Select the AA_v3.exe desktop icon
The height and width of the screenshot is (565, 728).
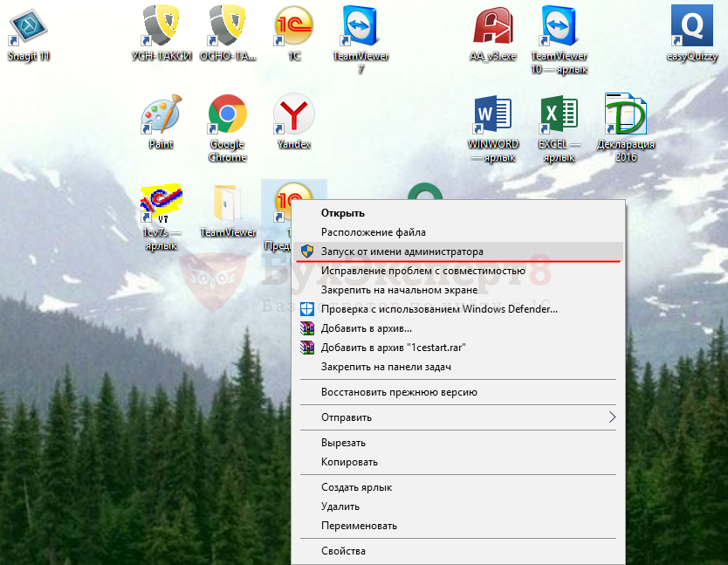click(x=492, y=33)
